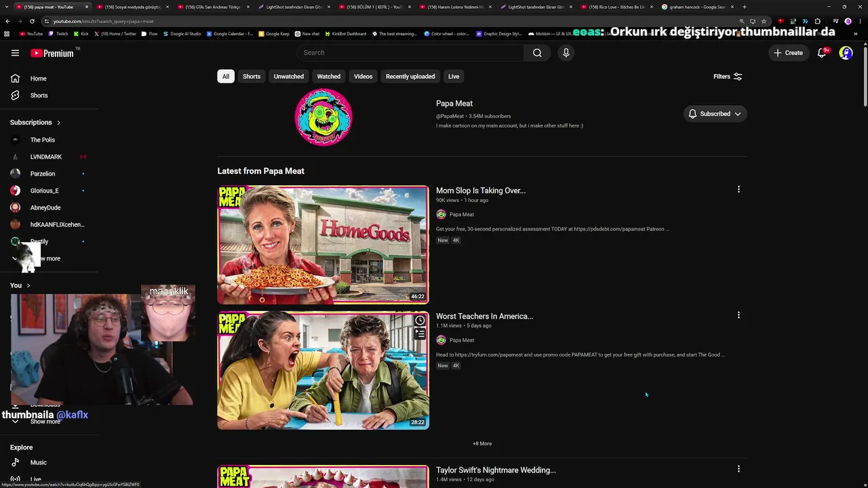Open the Kick bookmark

pyautogui.click(x=81, y=34)
